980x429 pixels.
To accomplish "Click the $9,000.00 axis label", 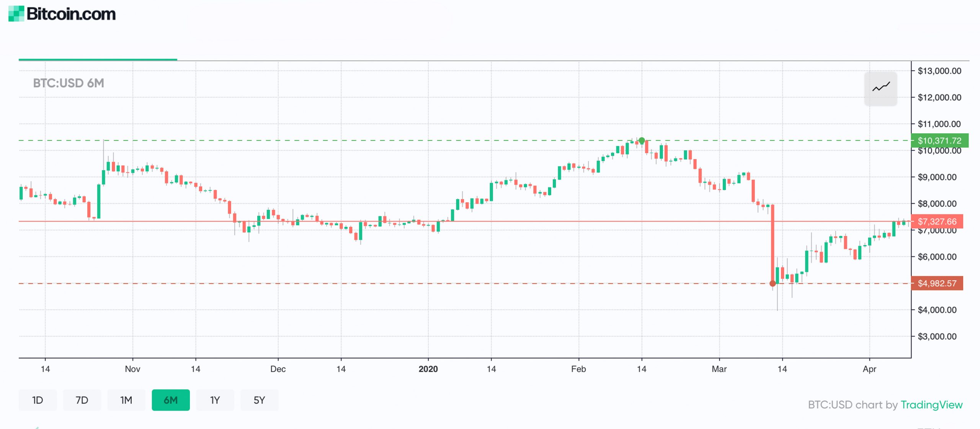I will point(937,177).
